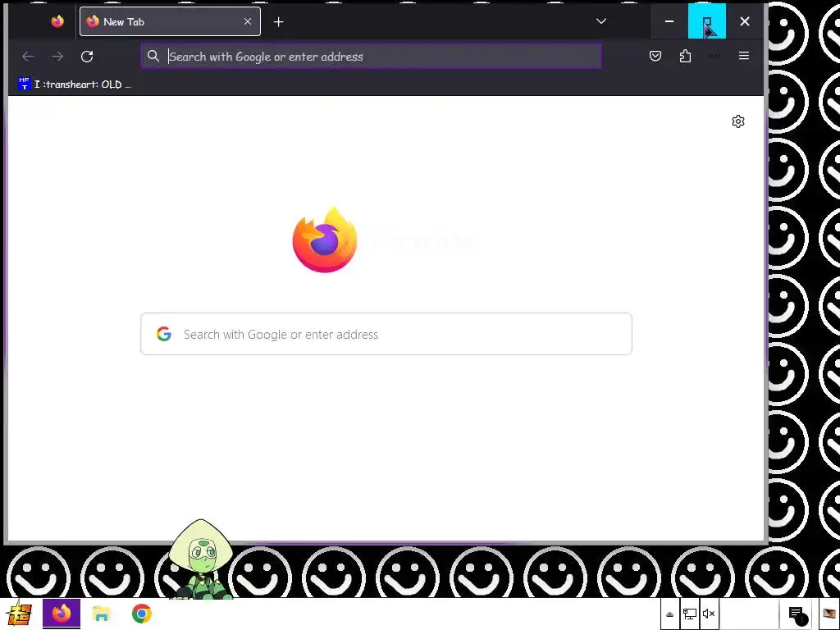Click the Google G icon in search box
Image resolution: width=840 pixels, height=630 pixels.
164,334
